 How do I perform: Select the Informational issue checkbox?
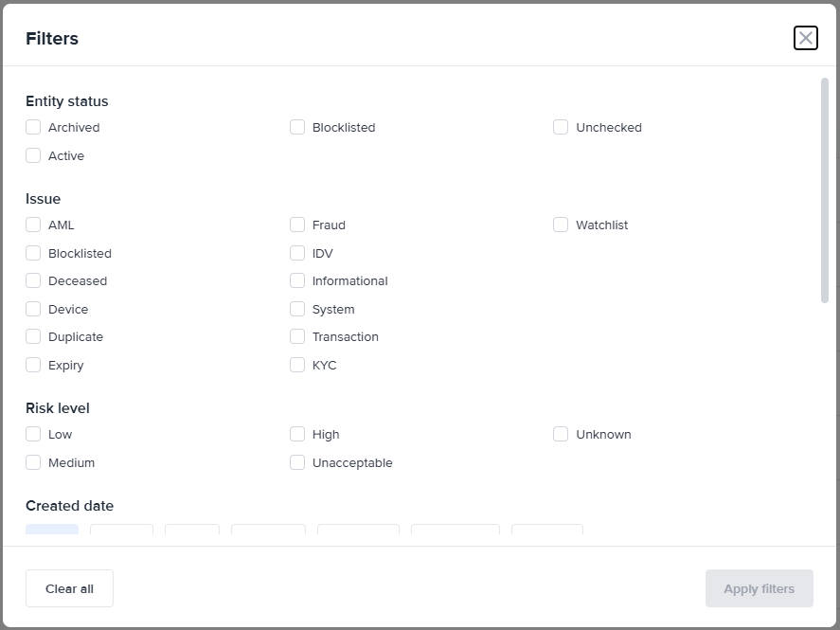pyautogui.click(x=297, y=280)
